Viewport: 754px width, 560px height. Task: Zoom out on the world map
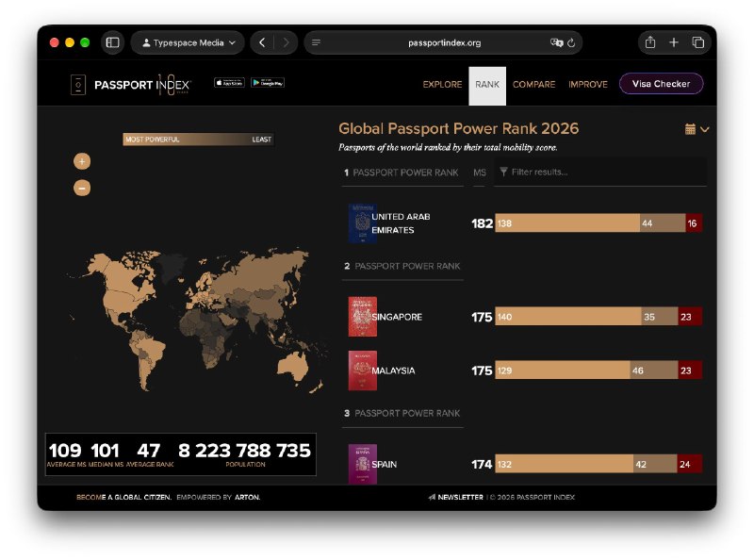click(82, 188)
